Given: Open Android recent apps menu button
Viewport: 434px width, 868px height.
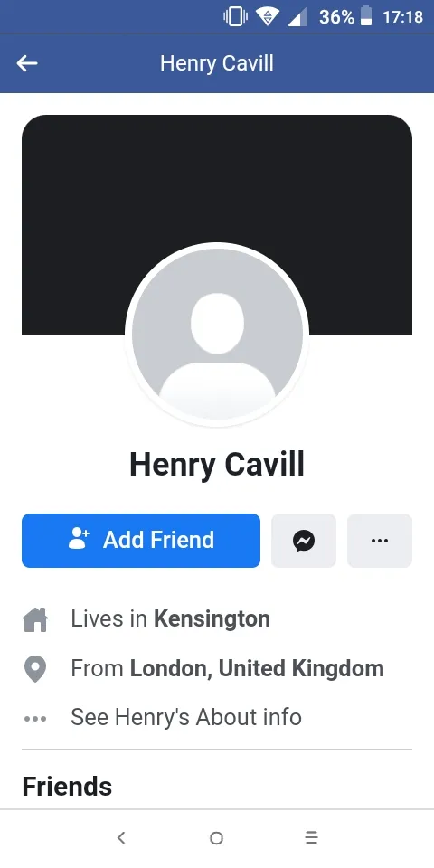Looking at the screenshot, I should click(x=312, y=837).
